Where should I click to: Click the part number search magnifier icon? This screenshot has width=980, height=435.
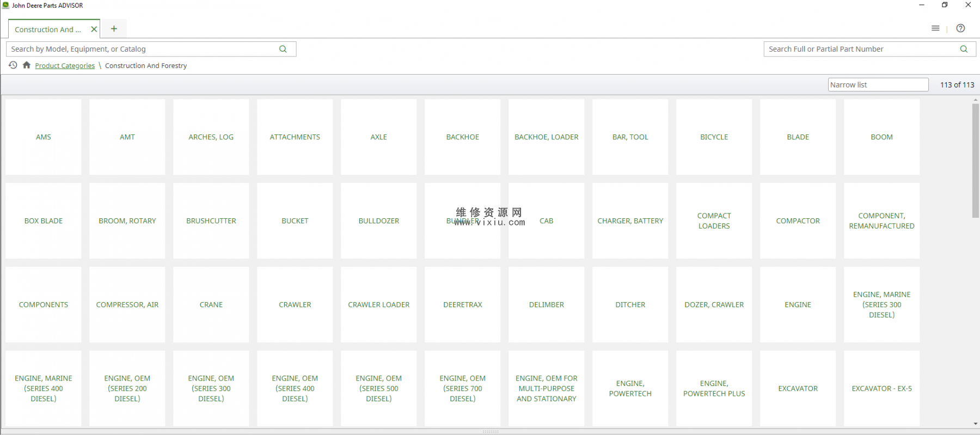coord(964,49)
